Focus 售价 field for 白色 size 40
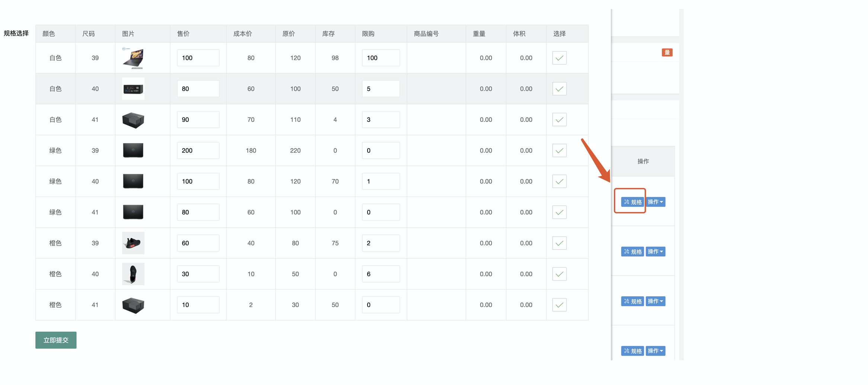Screen dimensions: 868x385 click(x=198, y=89)
